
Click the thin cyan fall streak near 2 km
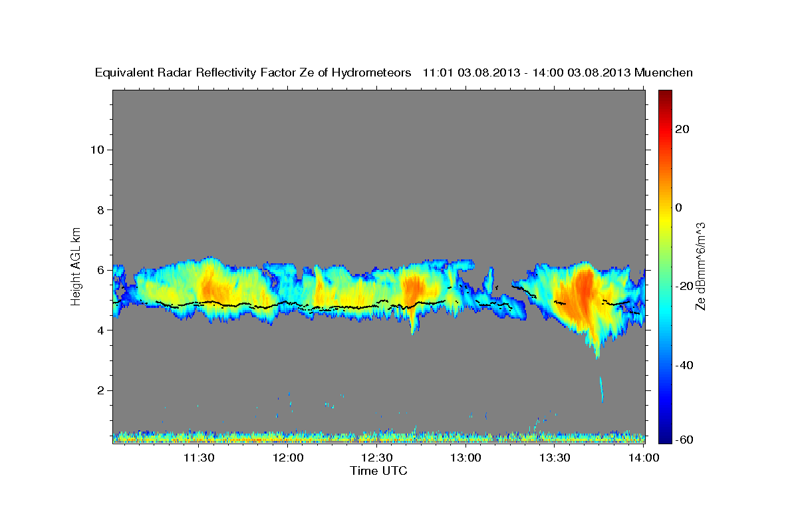[601, 389]
